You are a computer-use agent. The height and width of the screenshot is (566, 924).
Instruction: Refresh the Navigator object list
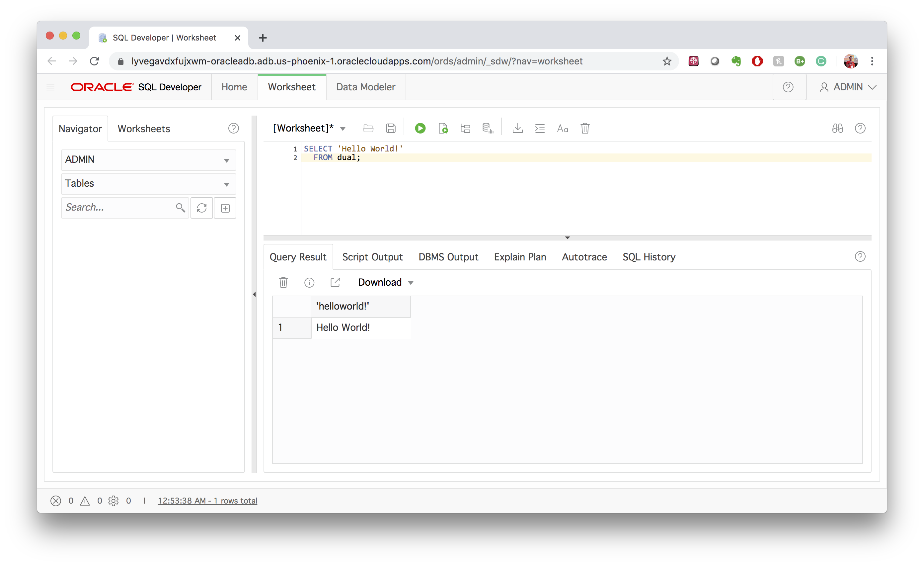pos(202,208)
